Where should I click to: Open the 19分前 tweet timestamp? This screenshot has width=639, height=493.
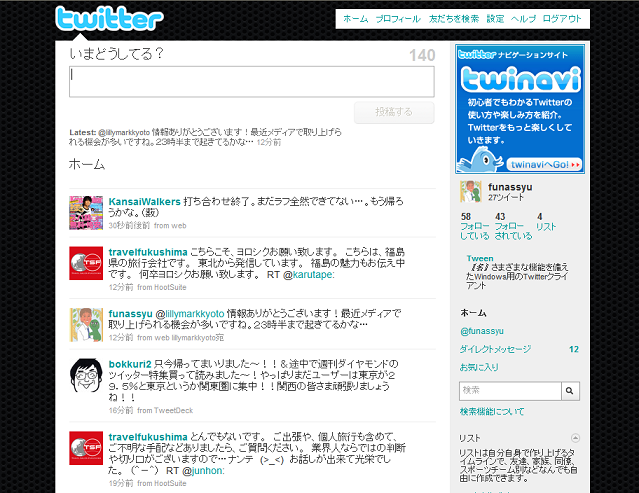point(121,483)
